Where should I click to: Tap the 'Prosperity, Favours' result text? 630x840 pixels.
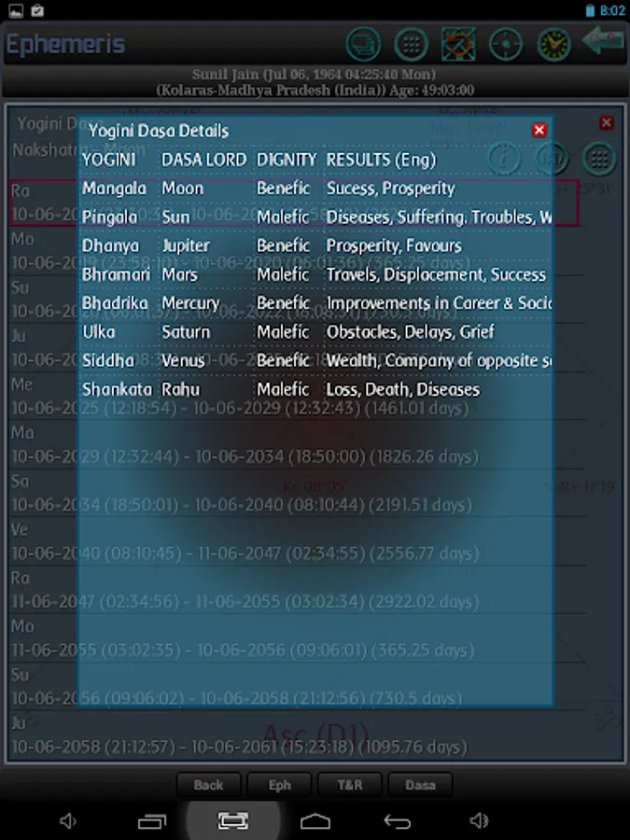click(x=394, y=245)
